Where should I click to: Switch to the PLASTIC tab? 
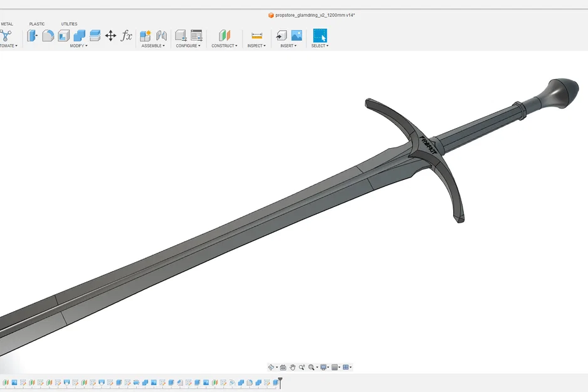[36, 24]
